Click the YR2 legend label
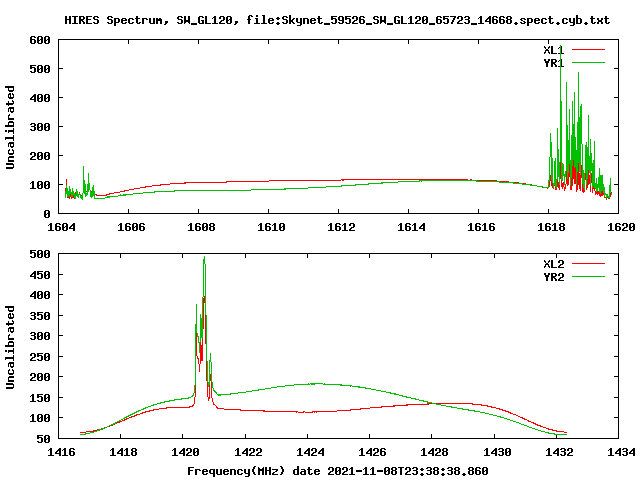The image size is (640, 480). 553,277
